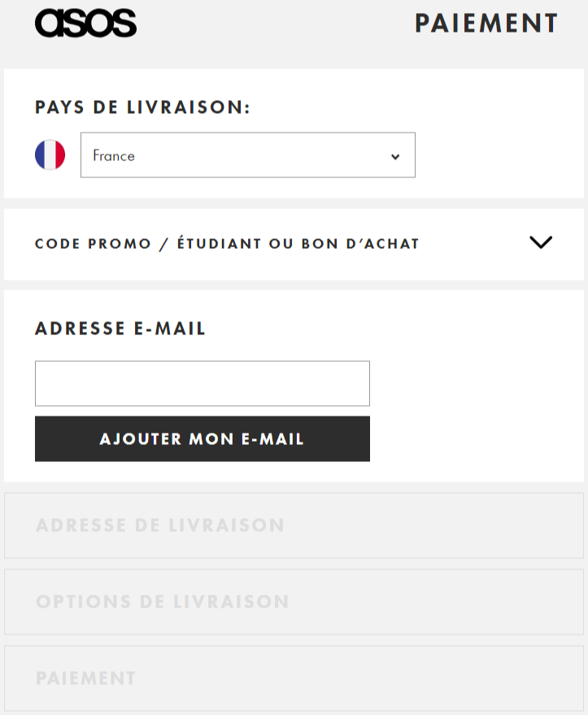Expand the code promo section chevron
The width and height of the screenshot is (588, 715).
(x=540, y=242)
